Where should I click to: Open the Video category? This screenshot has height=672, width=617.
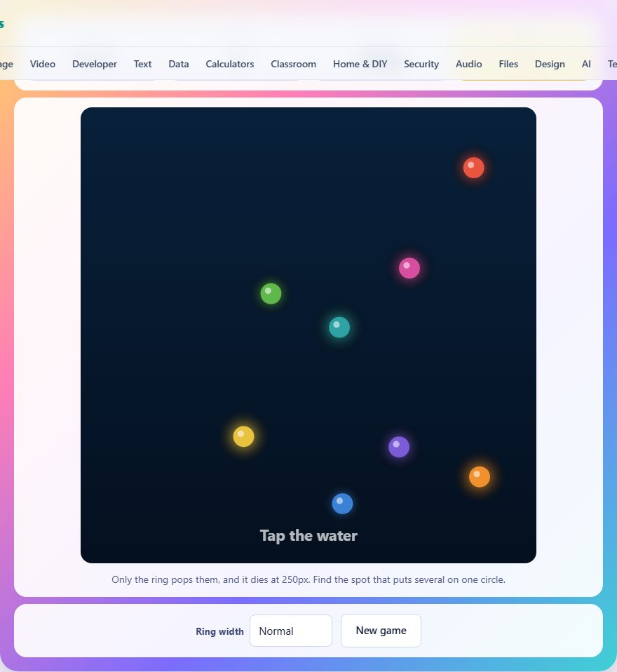[x=42, y=64]
